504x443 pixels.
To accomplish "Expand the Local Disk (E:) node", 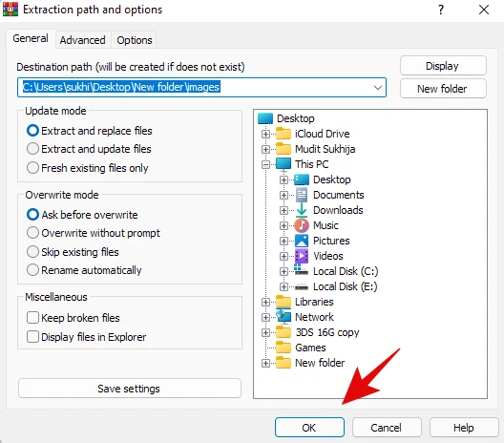I will click(283, 286).
